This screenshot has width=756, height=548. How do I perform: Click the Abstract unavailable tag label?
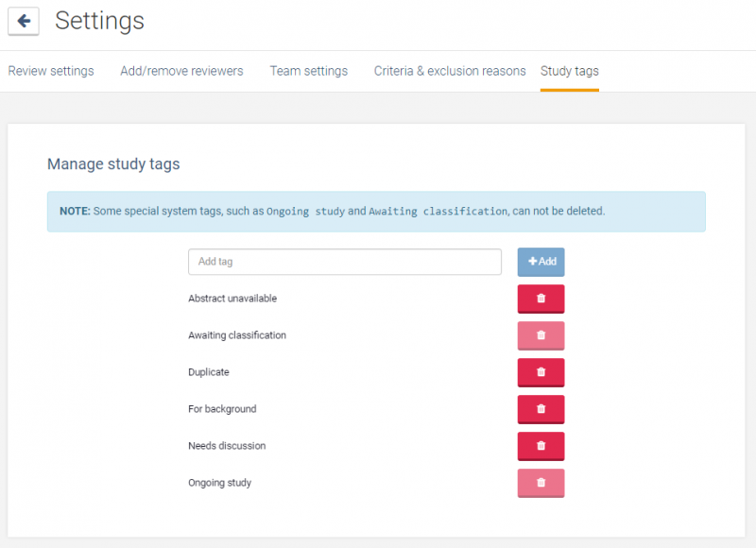[232, 299]
